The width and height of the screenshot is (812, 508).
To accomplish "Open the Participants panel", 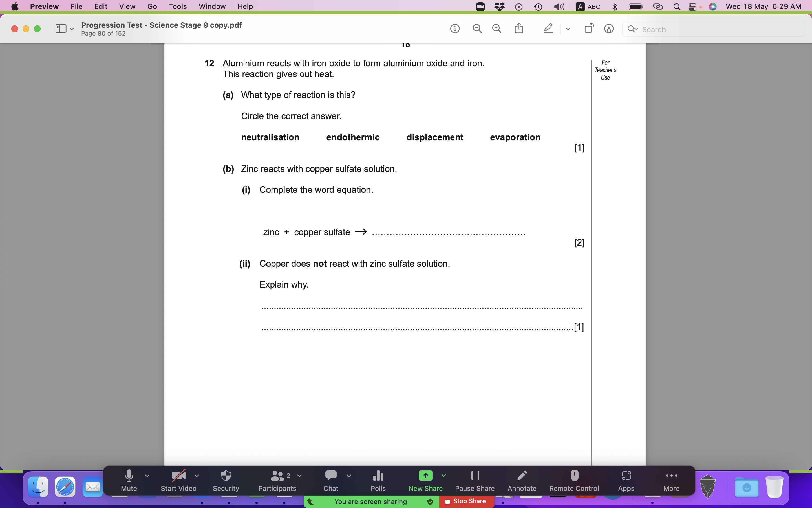I will [x=277, y=481].
